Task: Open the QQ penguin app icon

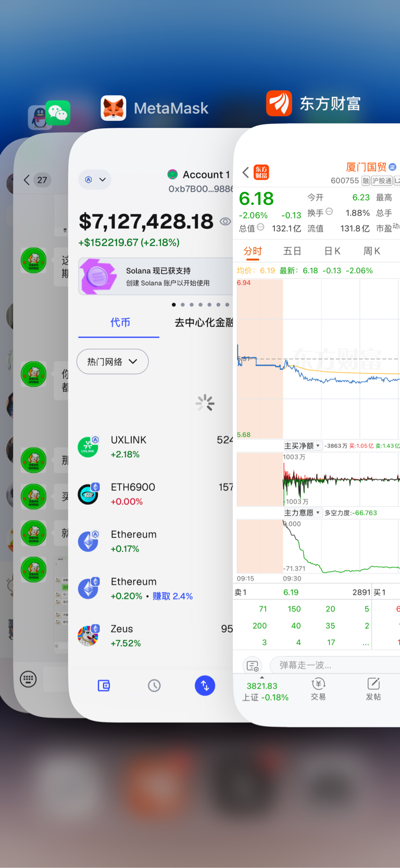Action: 37,118
